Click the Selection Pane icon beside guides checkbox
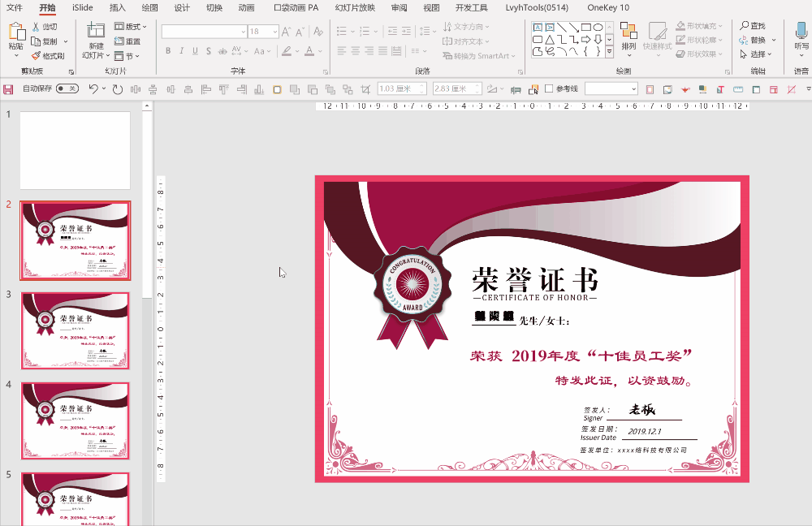 coord(533,89)
